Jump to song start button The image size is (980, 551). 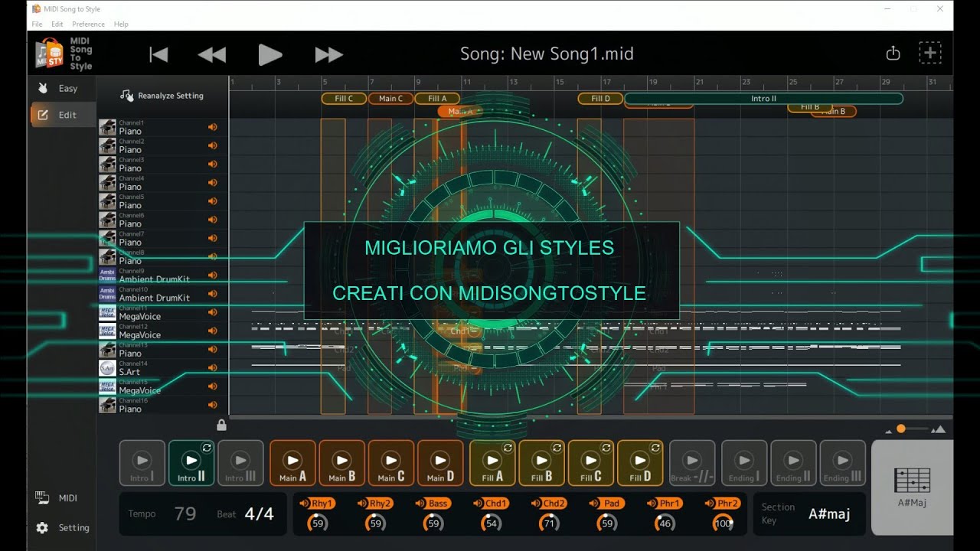[158, 54]
